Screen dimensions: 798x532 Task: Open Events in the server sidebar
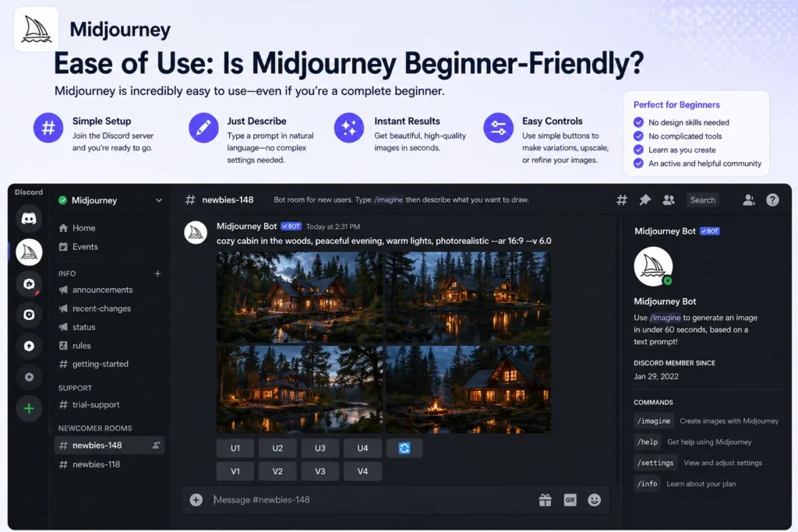[109, 247]
